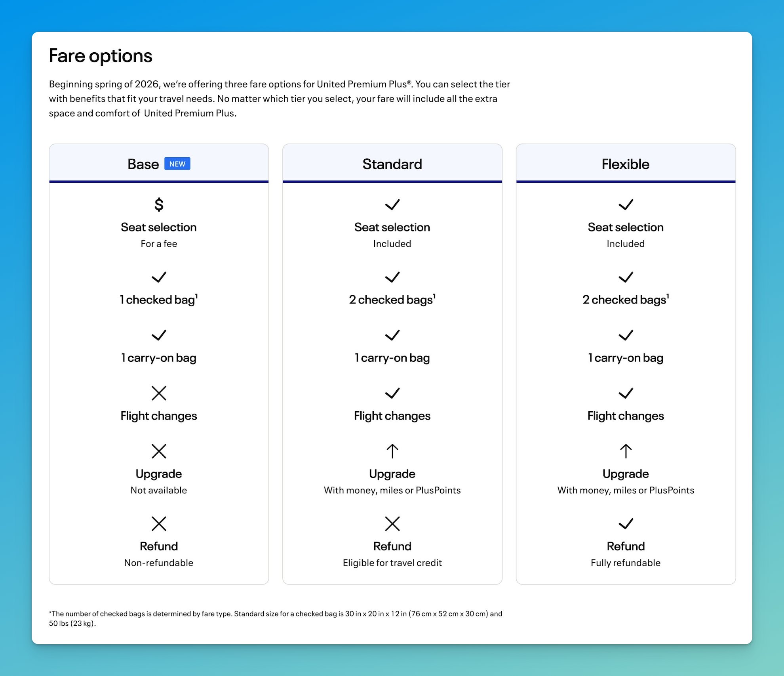Click the checked bag footnote text
The width and height of the screenshot is (784, 676).
coord(275,618)
